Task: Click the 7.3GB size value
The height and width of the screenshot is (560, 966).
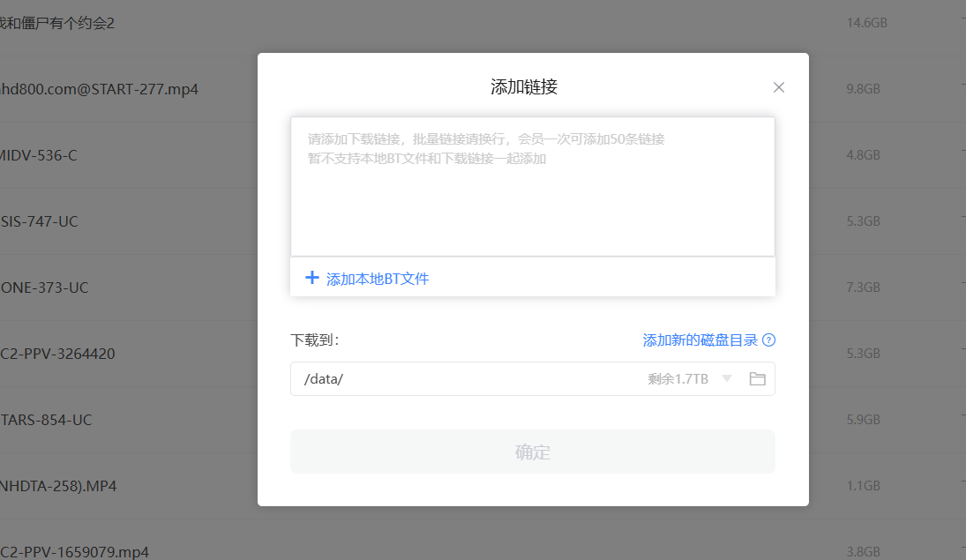Action: [863, 287]
